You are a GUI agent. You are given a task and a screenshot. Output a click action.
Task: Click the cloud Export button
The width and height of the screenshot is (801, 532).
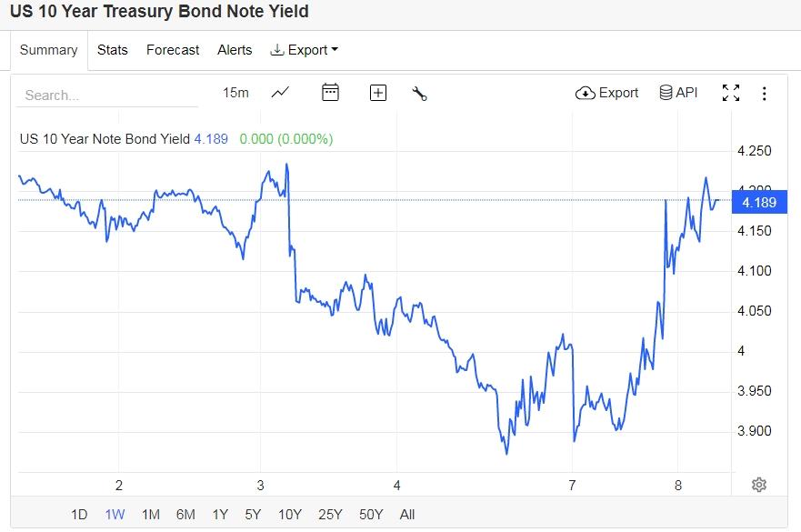click(x=607, y=93)
